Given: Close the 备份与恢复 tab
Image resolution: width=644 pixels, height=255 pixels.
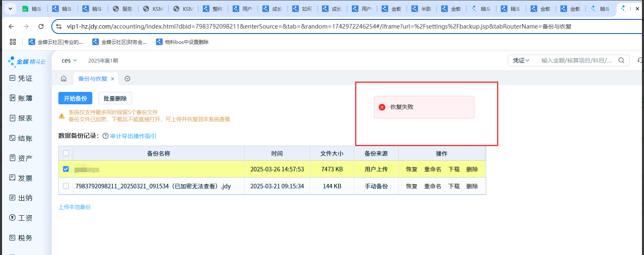Looking at the screenshot, I should click(113, 79).
